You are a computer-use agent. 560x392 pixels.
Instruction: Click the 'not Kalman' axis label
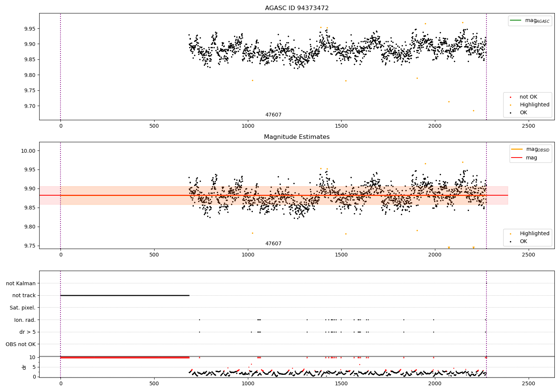point(21,283)
